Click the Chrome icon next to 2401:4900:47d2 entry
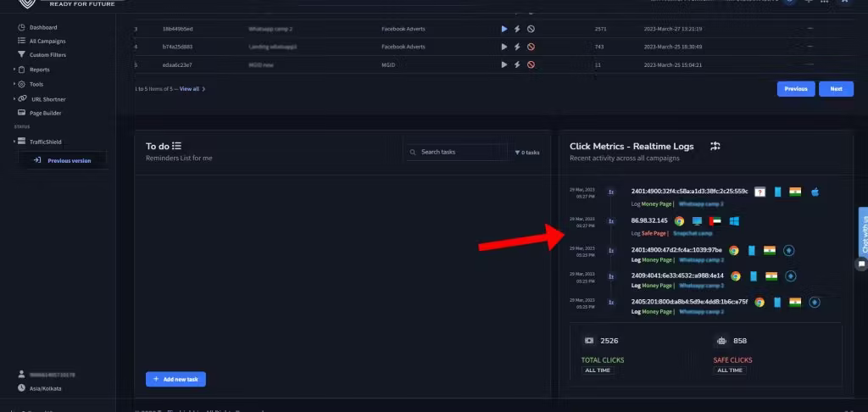Screen dimensions: 868x412 pos(733,250)
